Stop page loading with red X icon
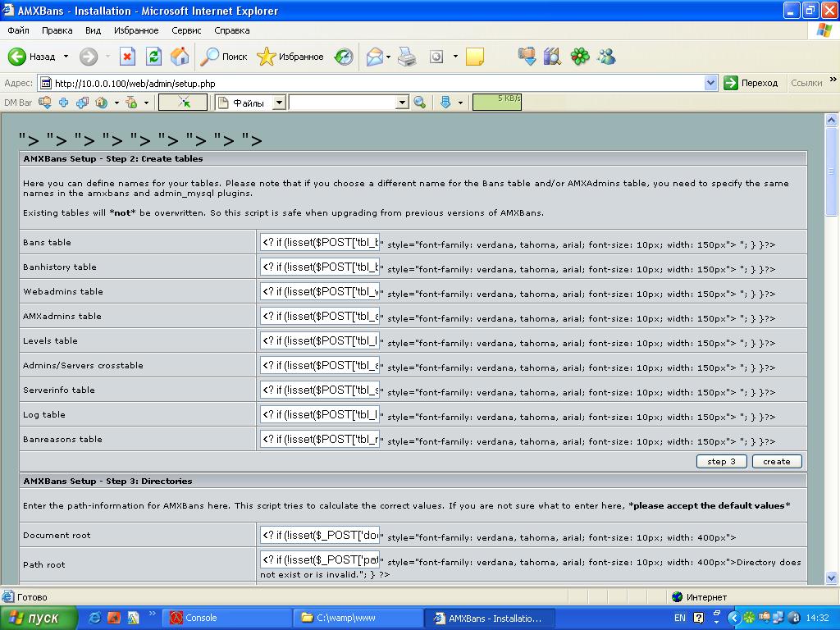 [x=127, y=57]
